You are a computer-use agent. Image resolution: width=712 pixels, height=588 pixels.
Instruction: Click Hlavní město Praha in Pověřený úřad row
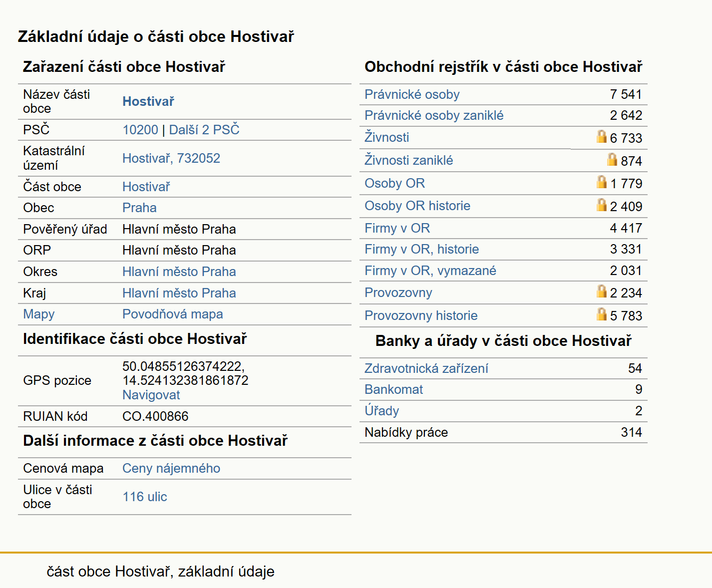click(x=179, y=229)
